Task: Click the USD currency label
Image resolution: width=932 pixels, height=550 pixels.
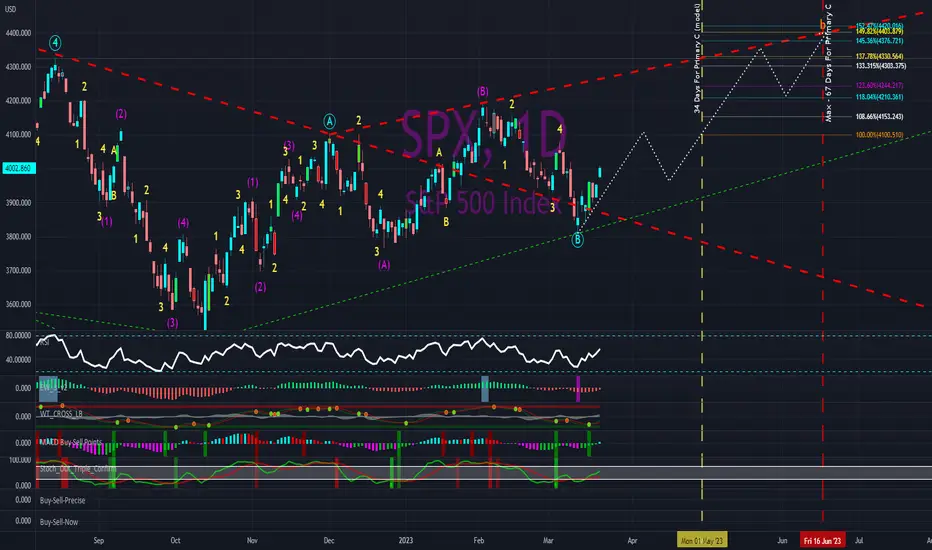Action: (x=10, y=9)
